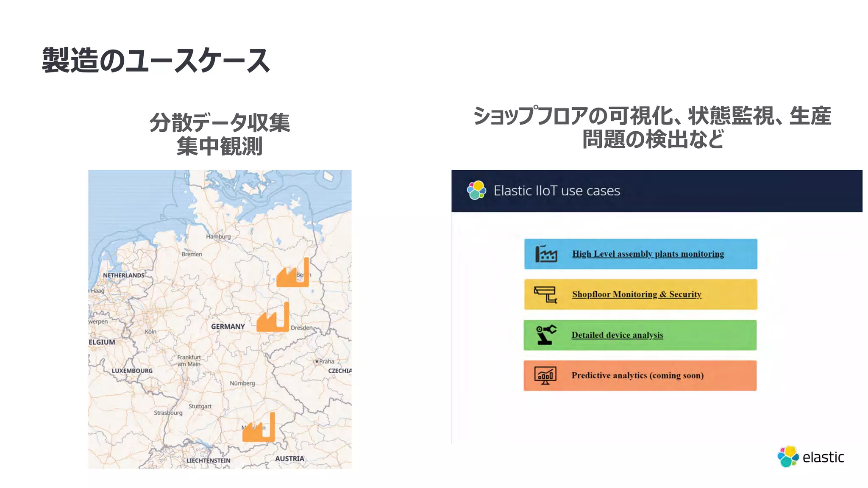Click the elastic wordmark text
The width and height of the screenshot is (868, 488).
tap(823, 457)
